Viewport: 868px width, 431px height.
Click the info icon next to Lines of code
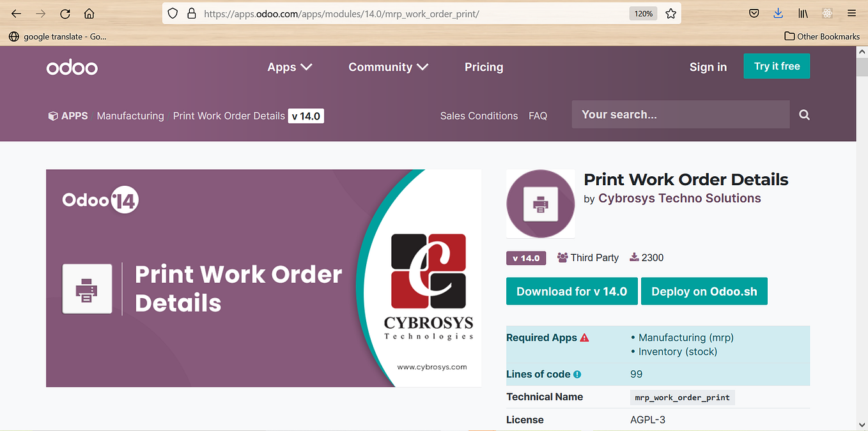578,374
